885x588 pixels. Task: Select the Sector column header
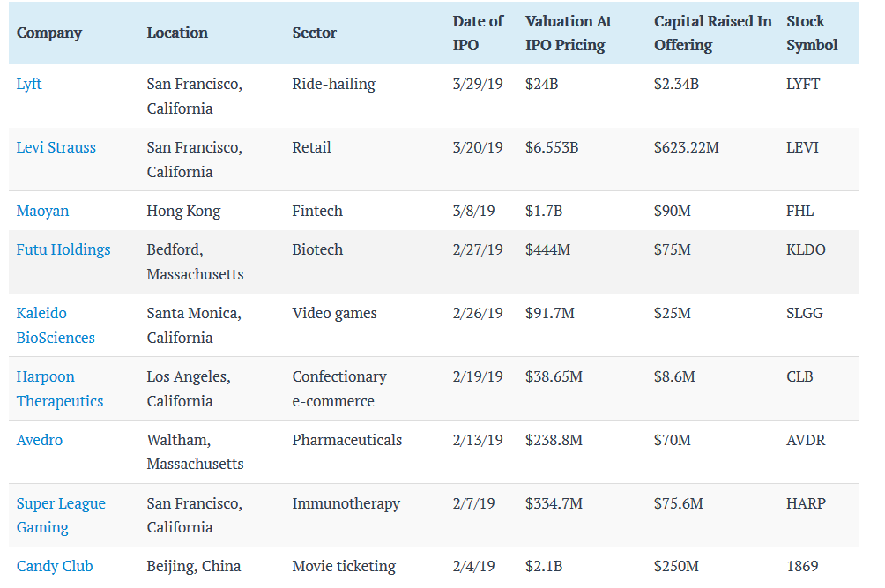(x=315, y=33)
